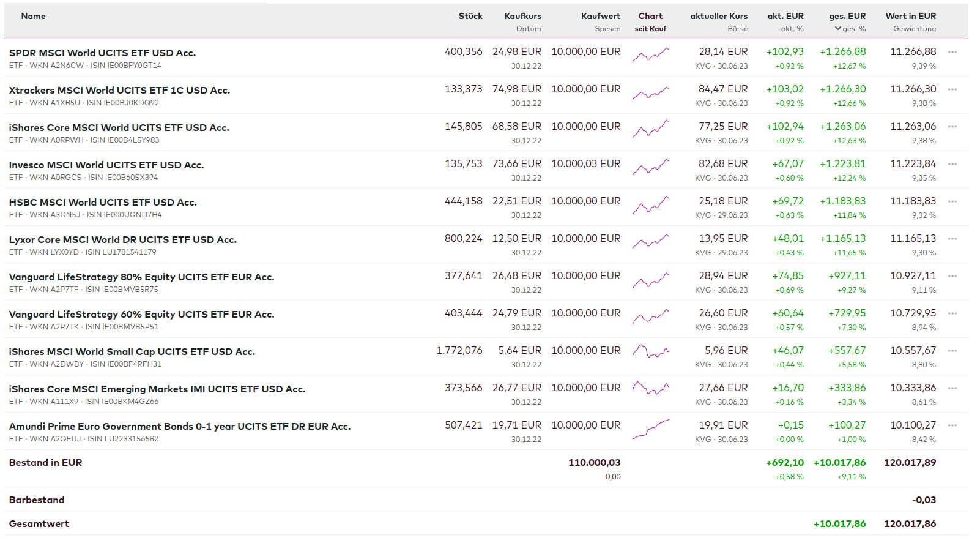Open Vanguard LifeStrategy 60% Equity ETF link
This screenshot has height=543, width=980.
pyautogui.click(x=141, y=314)
